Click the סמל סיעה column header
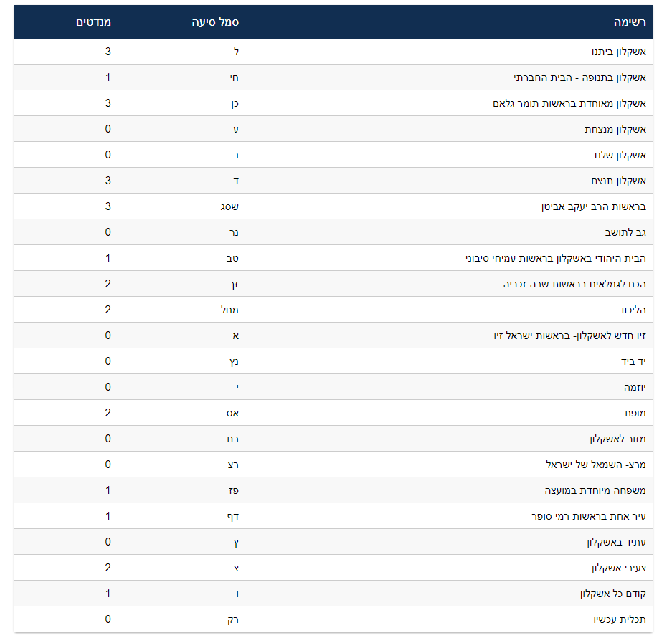Image resolution: width=672 pixels, height=643 pixels. coord(215,22)
